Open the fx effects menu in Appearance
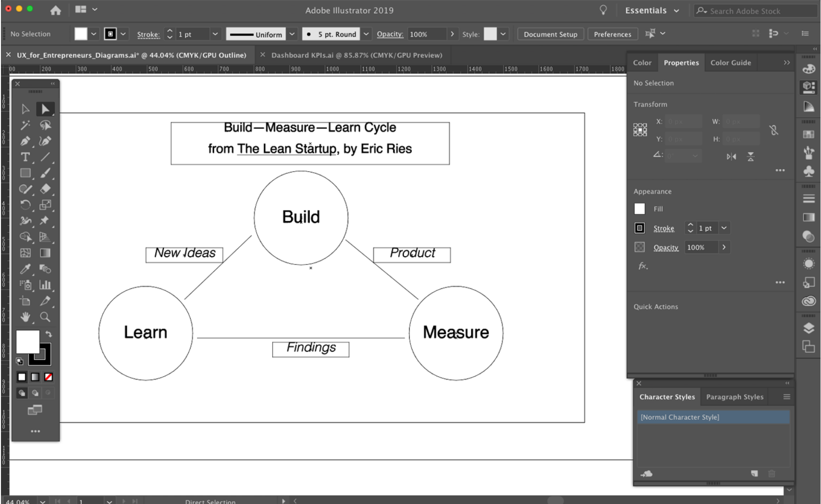Viewport: 821px width, 504px height. [x=643, y=266]
